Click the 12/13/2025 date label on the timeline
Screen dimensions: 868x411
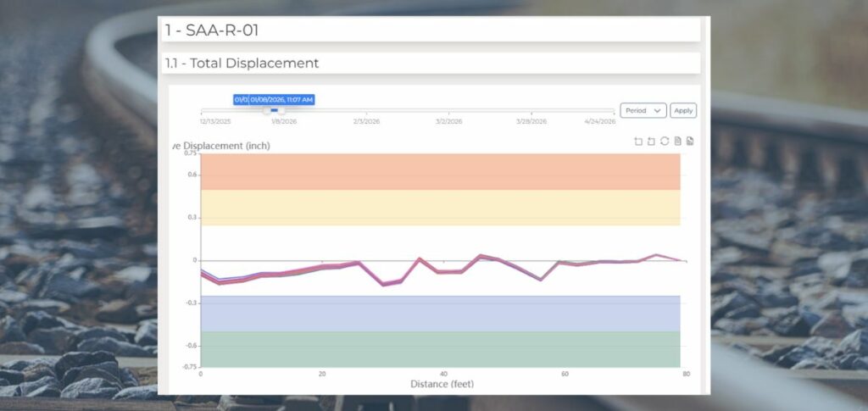coord(215,122)
